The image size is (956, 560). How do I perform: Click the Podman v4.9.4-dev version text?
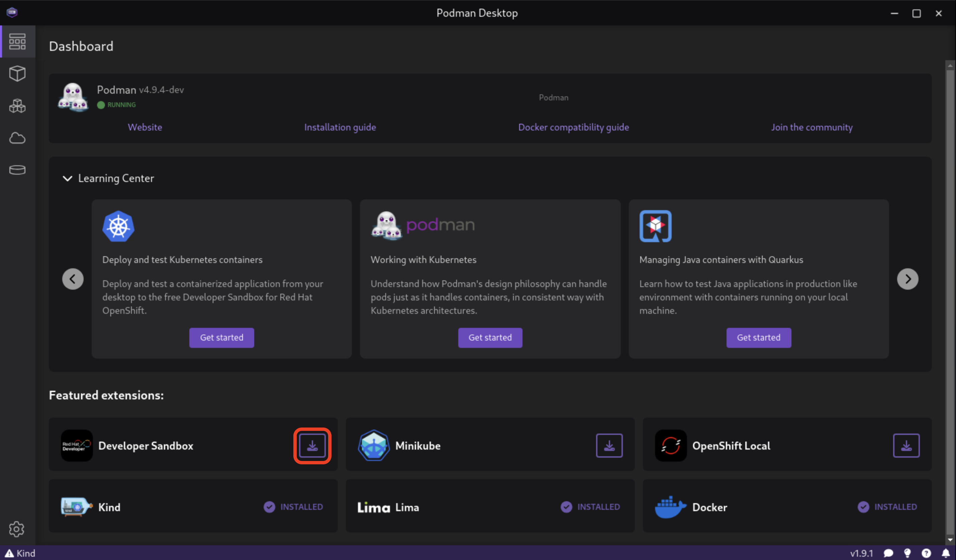click(x=140, y=90)
